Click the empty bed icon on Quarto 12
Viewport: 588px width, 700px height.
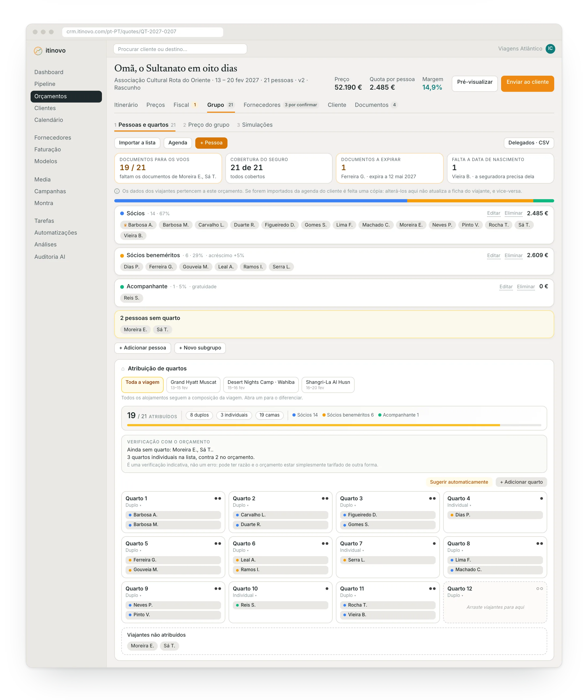click(539, 589)
